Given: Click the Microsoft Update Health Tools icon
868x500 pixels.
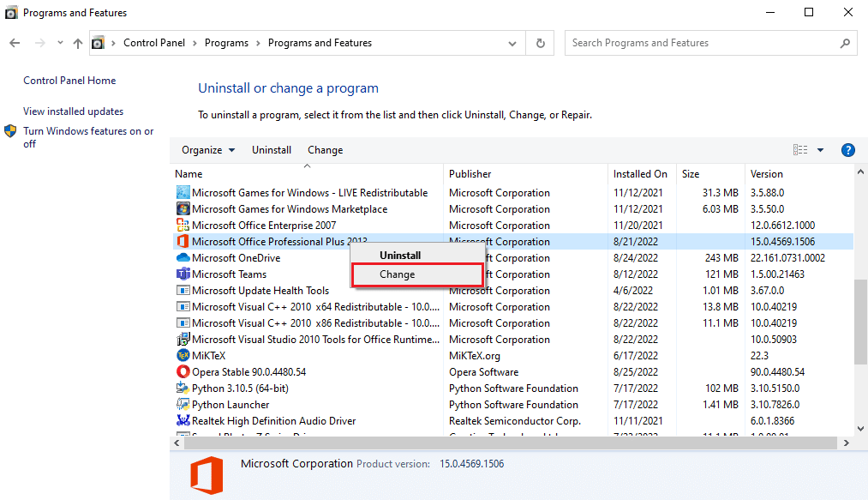Looking at the screenshot, I should 183,290.
